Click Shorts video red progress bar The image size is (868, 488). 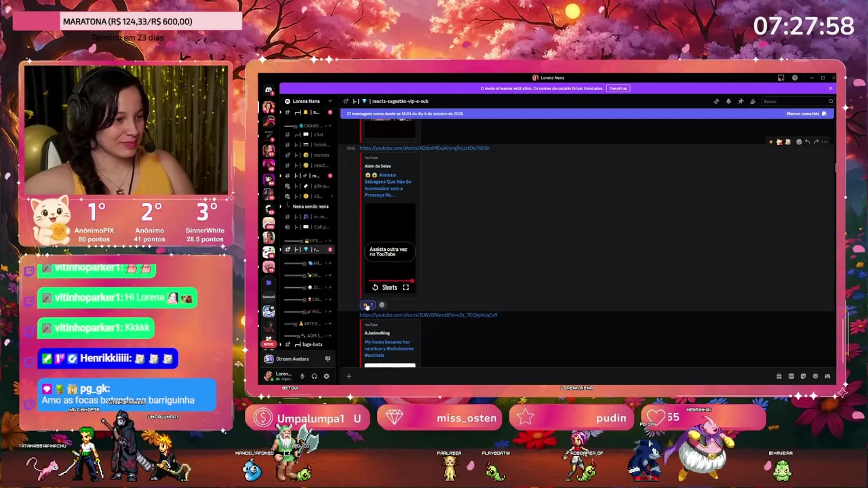390,281
